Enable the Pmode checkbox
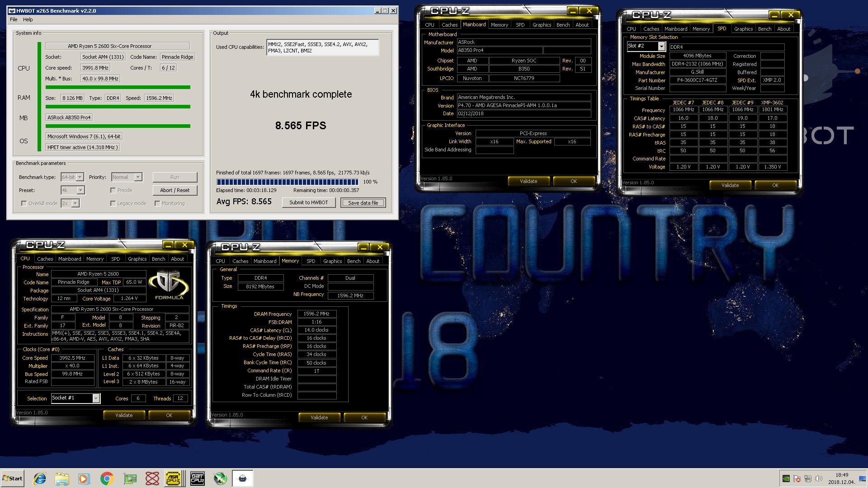 pos(113,191)
